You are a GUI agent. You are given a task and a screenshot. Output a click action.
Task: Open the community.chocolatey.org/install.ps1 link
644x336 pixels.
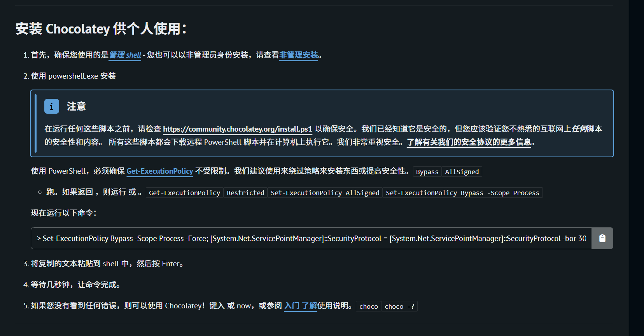(237, 129)
